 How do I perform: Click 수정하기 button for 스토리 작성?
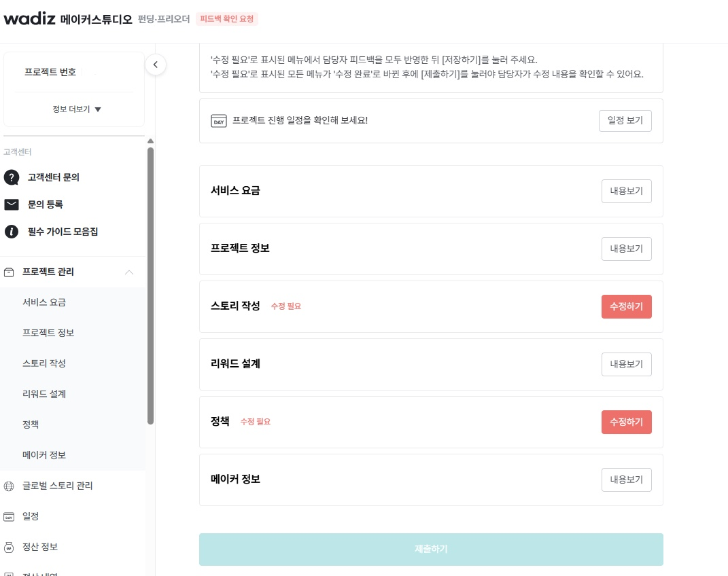point(626,306)
